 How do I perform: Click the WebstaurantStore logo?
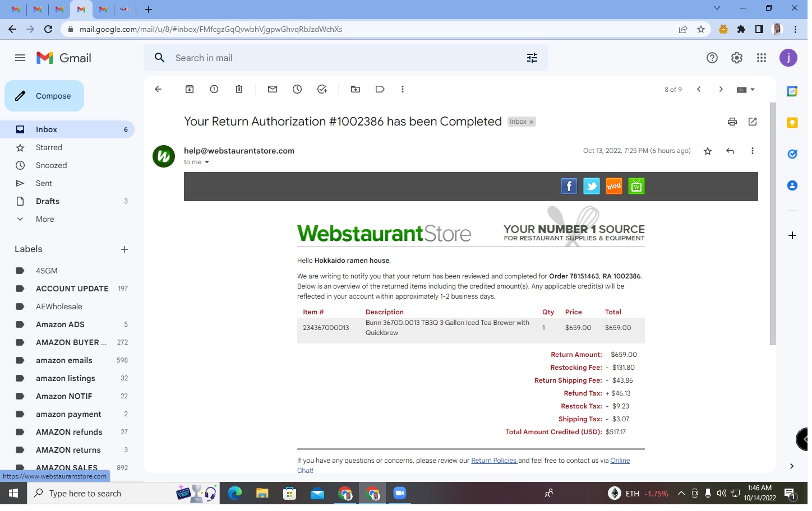click(x=384, y=233)
